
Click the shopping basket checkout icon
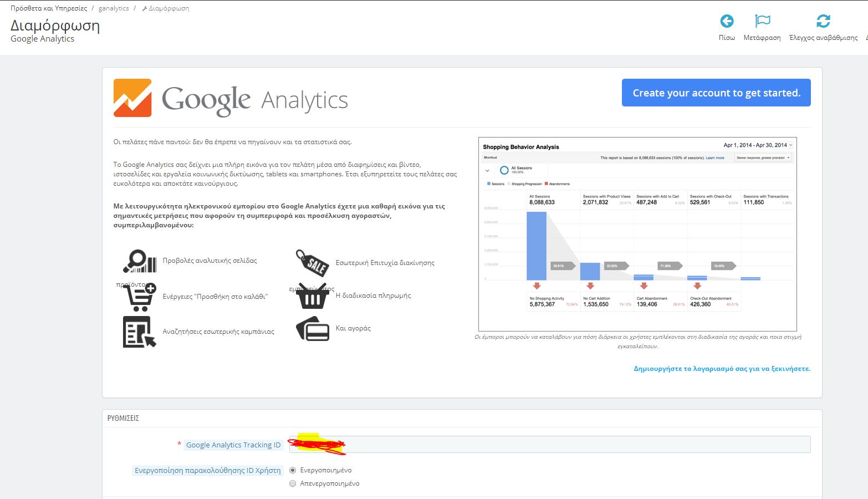(313, 297)
